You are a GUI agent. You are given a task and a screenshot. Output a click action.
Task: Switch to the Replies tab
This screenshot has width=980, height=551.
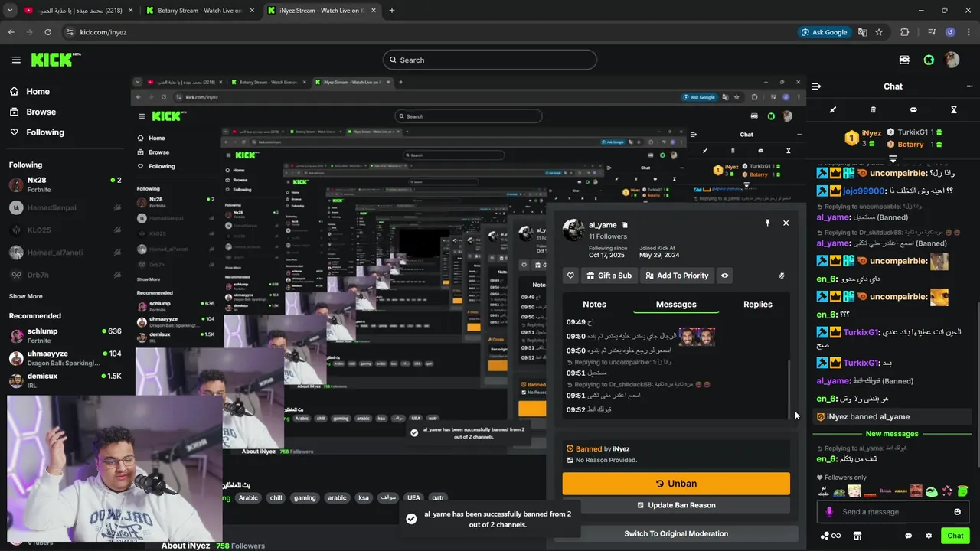point(758,304)
